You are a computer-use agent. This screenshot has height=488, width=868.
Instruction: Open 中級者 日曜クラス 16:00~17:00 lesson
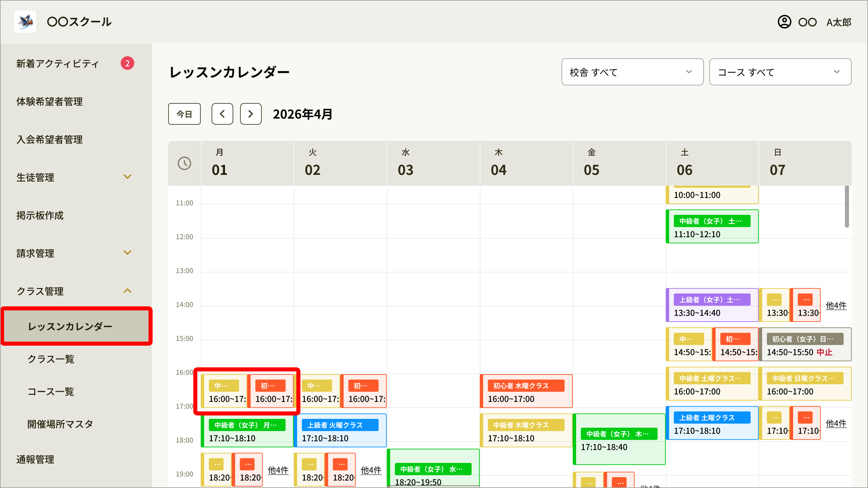click(805, 384)
